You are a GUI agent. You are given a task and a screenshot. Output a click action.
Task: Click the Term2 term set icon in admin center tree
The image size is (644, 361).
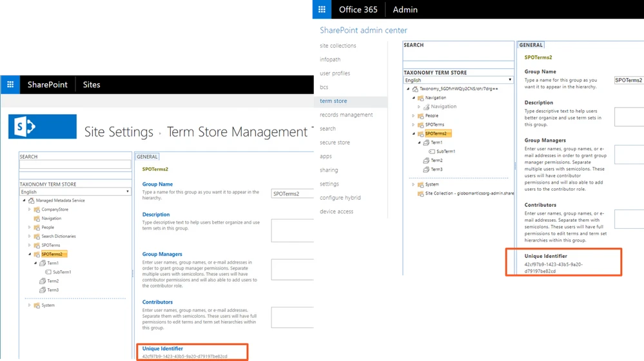point(426,160)
